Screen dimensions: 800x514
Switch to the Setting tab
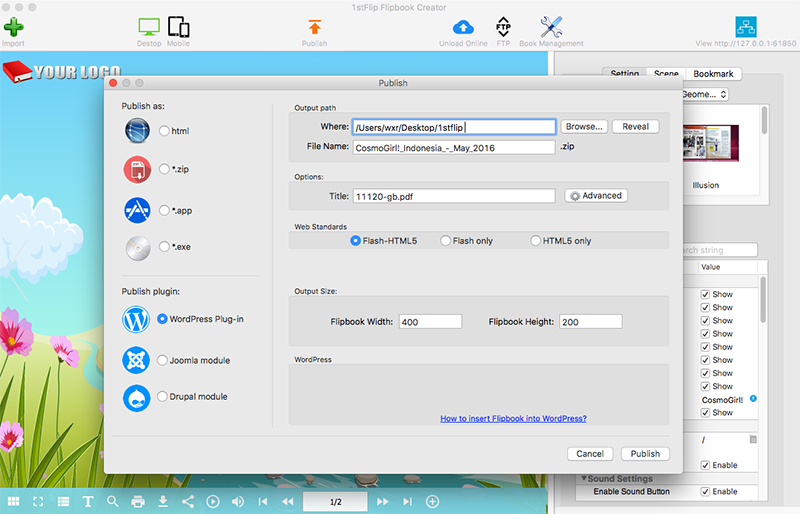(x=624, y=74)
